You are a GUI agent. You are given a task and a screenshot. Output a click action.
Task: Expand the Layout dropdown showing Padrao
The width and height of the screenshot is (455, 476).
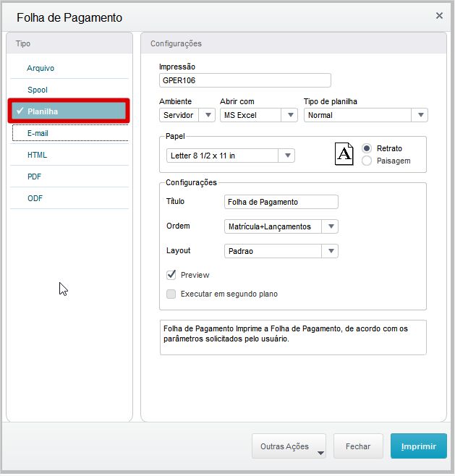point(281,251)
